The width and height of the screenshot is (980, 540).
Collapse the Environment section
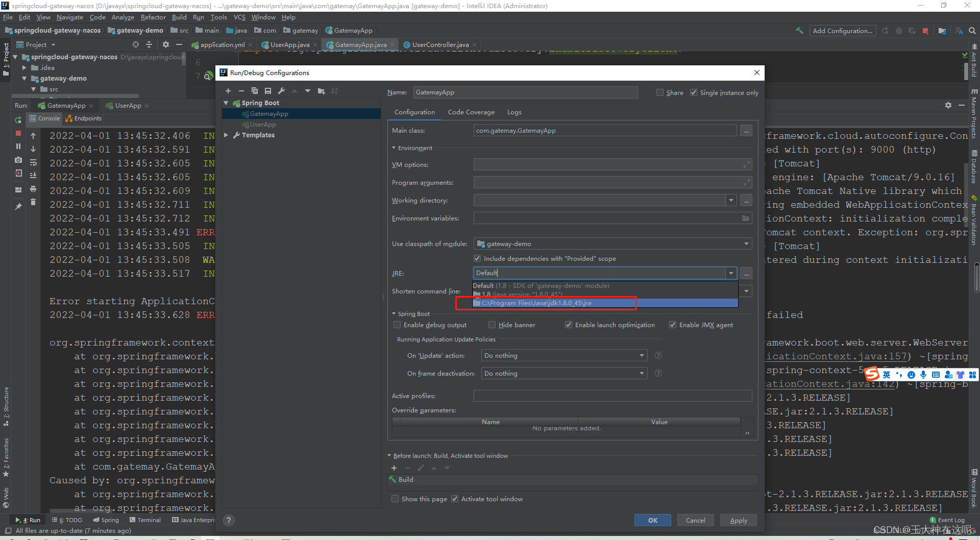point(394,148)
